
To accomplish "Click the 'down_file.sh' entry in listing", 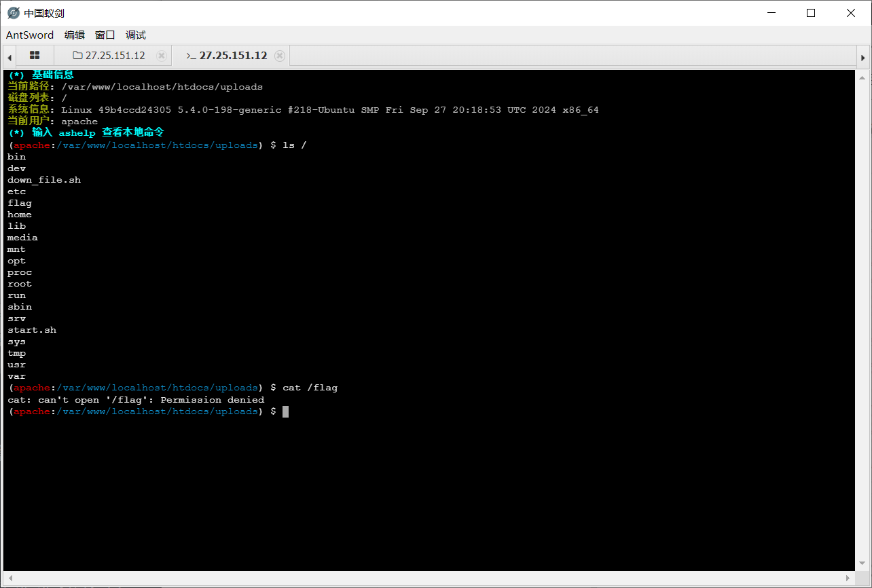I will tap(44, 180).
